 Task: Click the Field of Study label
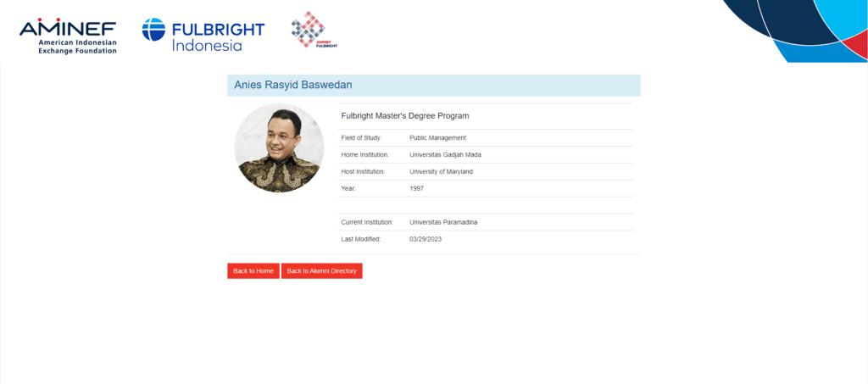(x=361, y=137)
